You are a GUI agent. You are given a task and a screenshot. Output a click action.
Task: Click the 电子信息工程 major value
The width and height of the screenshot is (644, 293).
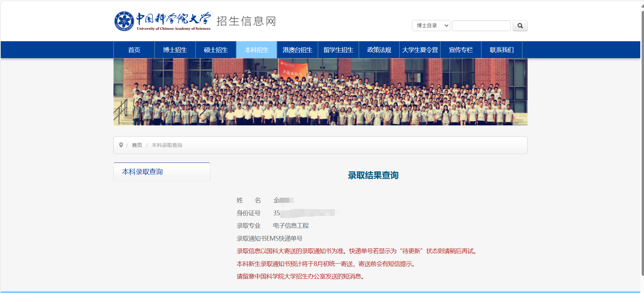[291, 226]
